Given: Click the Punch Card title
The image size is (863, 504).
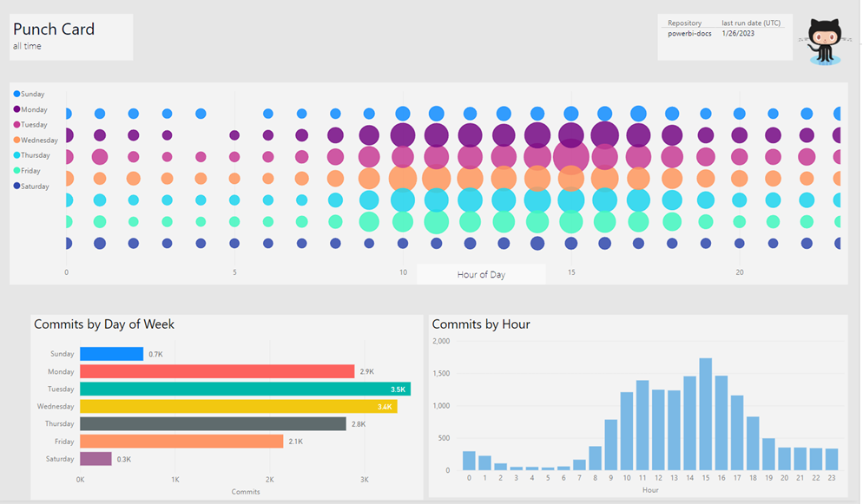Looking at the screenshot, I should (54, 29).
